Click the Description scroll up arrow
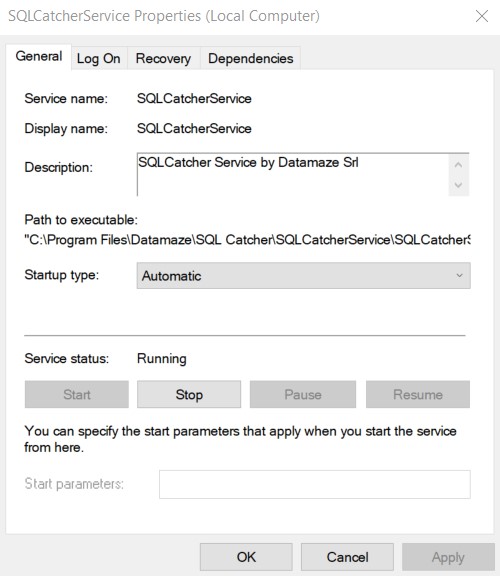Screen dimensions: 500x576 pyautogui.click(x=458, y=165)
